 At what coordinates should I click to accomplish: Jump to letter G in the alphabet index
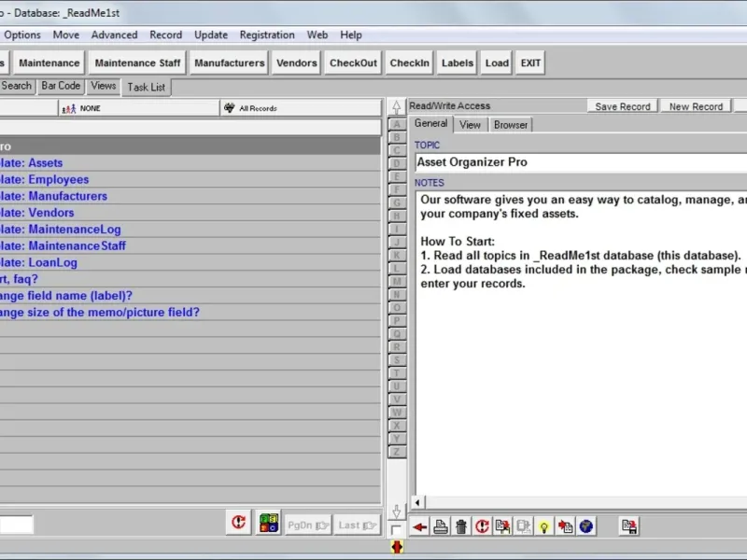pos(397,203)
